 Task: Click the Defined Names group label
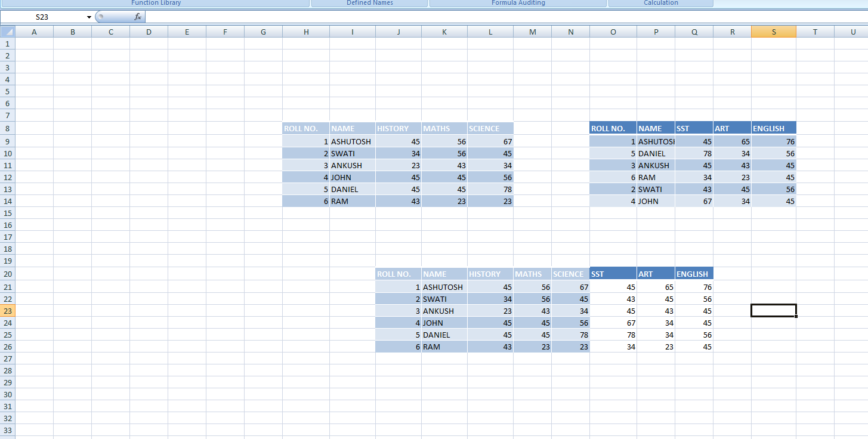point(369,3)
